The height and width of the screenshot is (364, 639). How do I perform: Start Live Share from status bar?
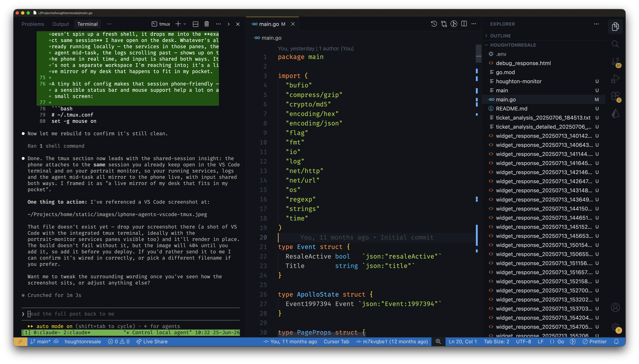click(152, 342)
